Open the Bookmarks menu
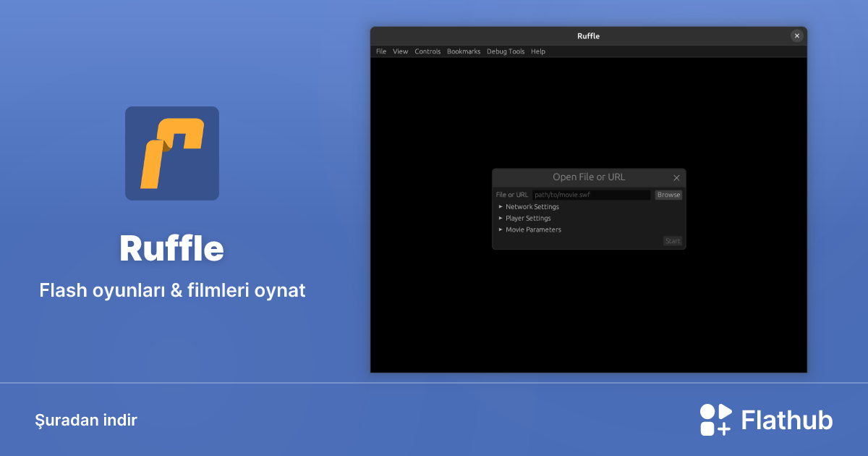Viewport: 868px width, 456px height. [x=464, y=51]
